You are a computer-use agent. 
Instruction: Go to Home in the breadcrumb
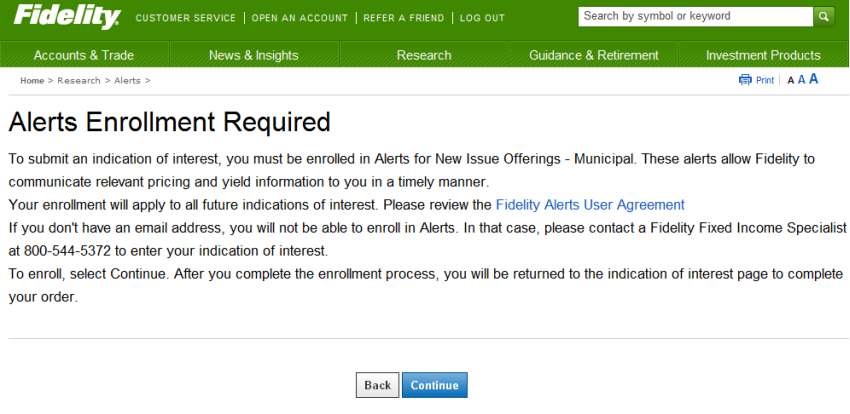(x=32, y=80)
